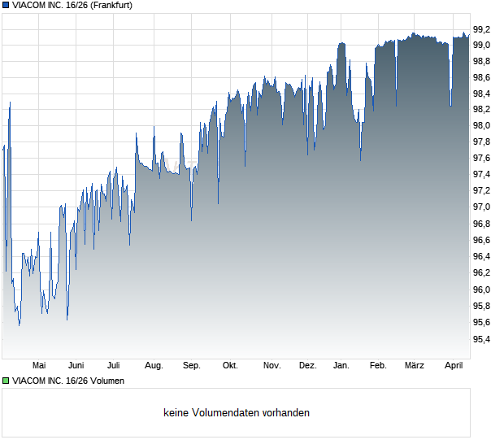
Task: Click the 98,4 price axis value
Action: [482, 94]
